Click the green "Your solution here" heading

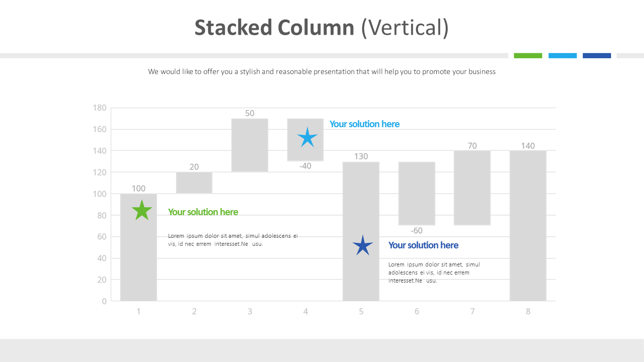coord(203,212)
